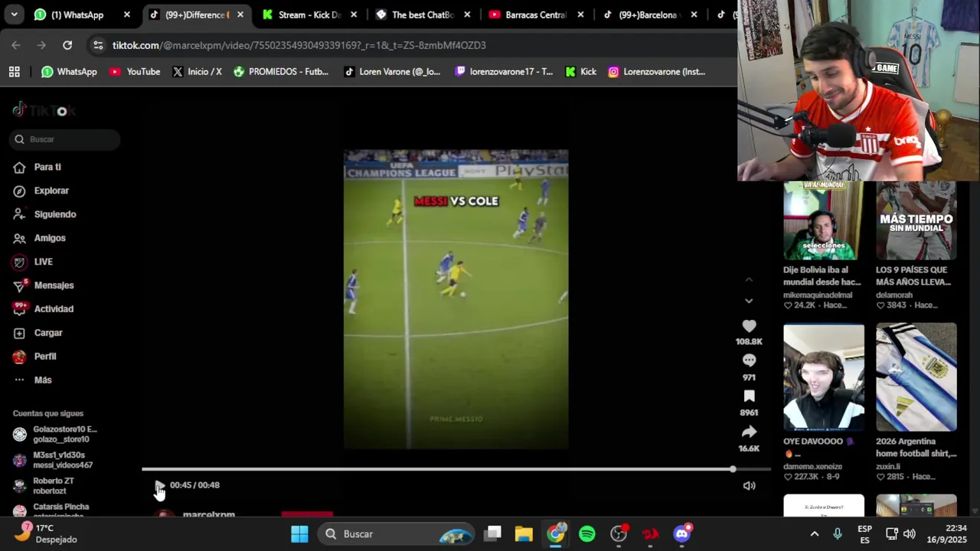This screenshot has height=551, width=980.
Task: Open 2026 Argentina home shirt thumbnail
Action: (x=916, y=377)
